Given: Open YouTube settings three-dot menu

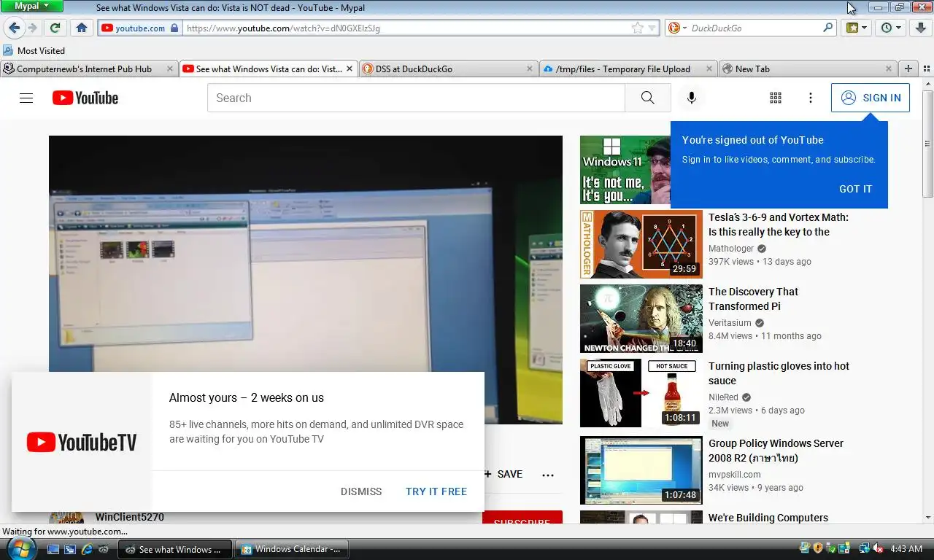Looking at the screenshot, I should (811, 98).
